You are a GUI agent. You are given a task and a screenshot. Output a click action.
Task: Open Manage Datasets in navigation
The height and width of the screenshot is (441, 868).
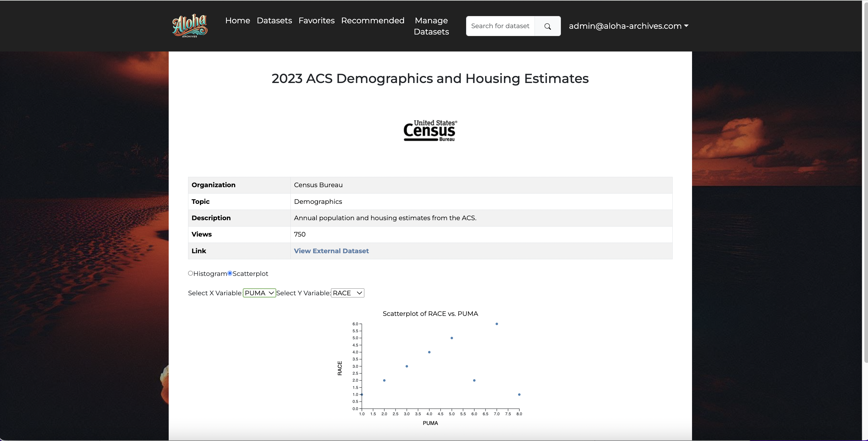431,26
